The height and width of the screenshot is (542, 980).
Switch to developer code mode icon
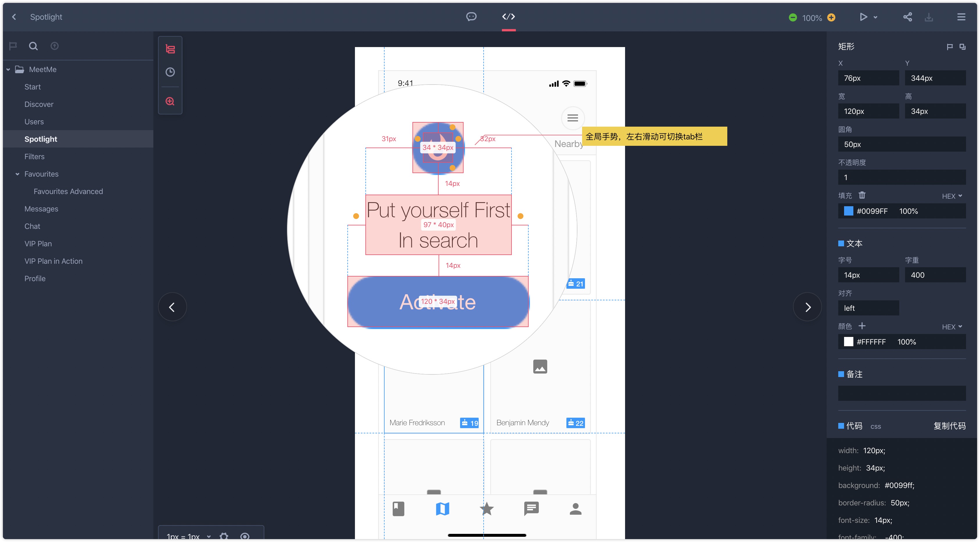pyautogui.click(x=508, y=17)
